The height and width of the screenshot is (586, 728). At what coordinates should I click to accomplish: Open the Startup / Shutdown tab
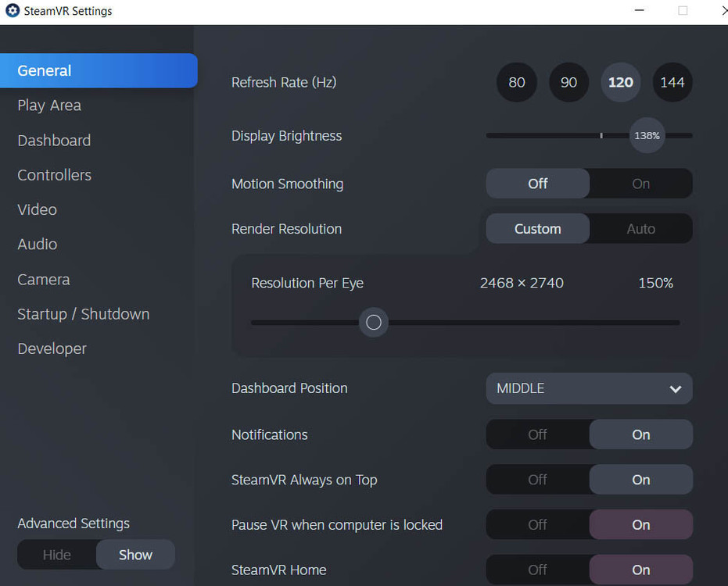click(x=84, y=314)
